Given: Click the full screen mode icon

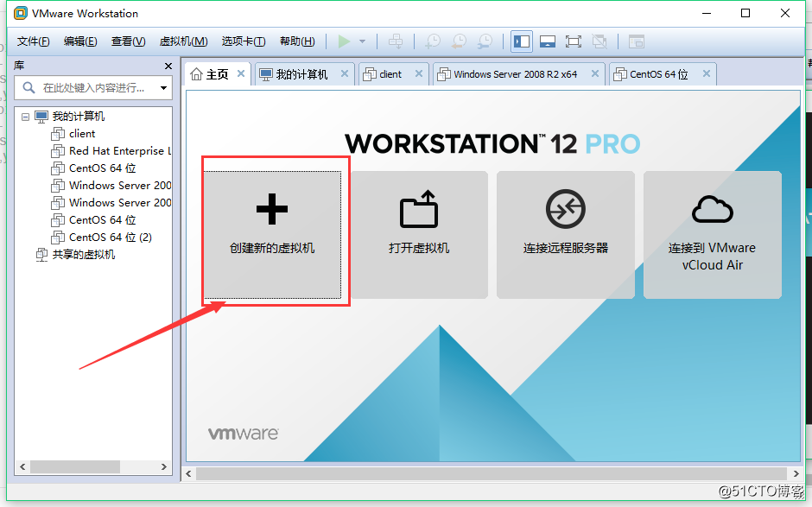Looking at the screenshot, I should pos(574,41).
